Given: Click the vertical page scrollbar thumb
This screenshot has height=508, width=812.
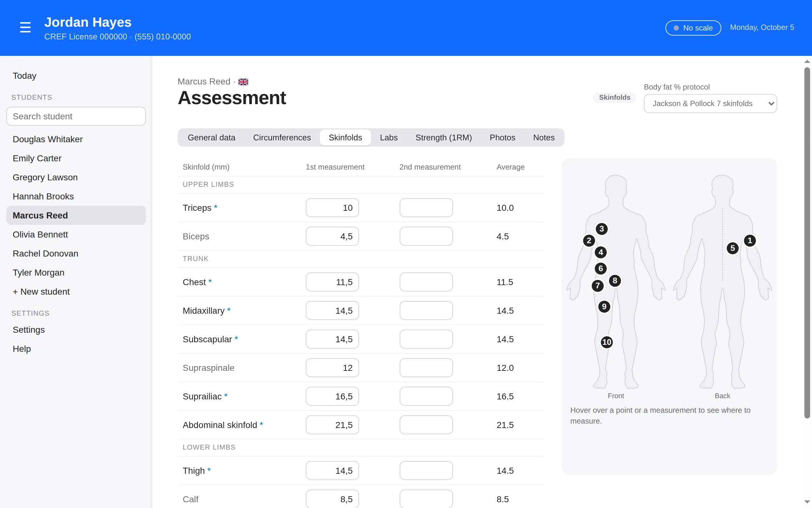Looking at the screenshot, I should [x=807, y=243].
